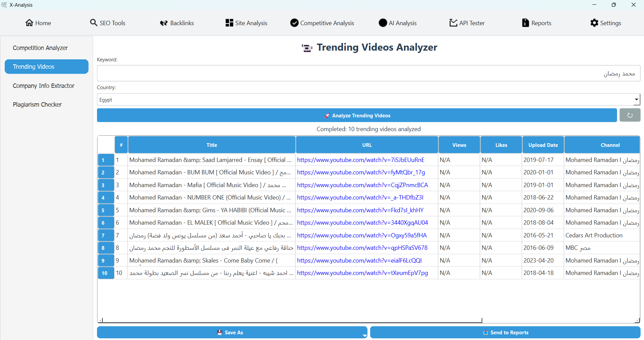Click the scrollbar left arrow

click(100, 321)
